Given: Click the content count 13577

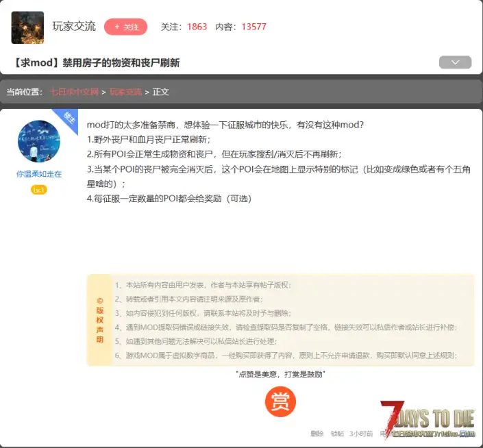Looking at the screenshot, I should 253,27.
